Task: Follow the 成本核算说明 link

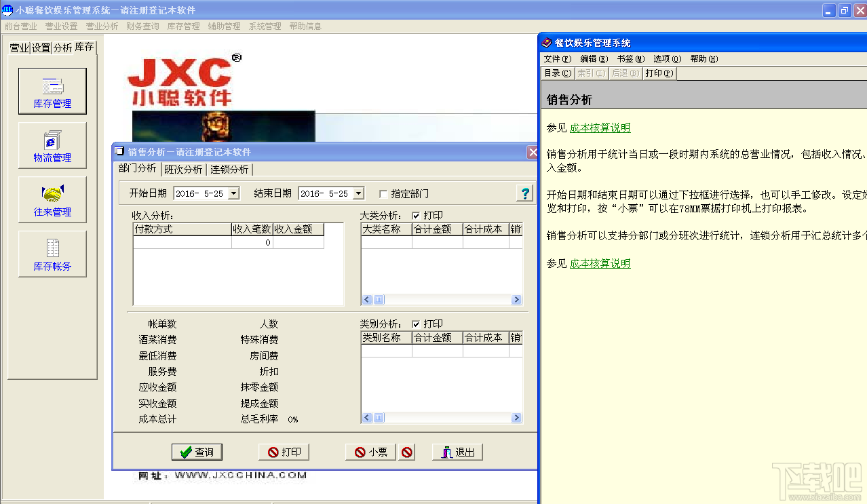Action: [x=600, y=127]
